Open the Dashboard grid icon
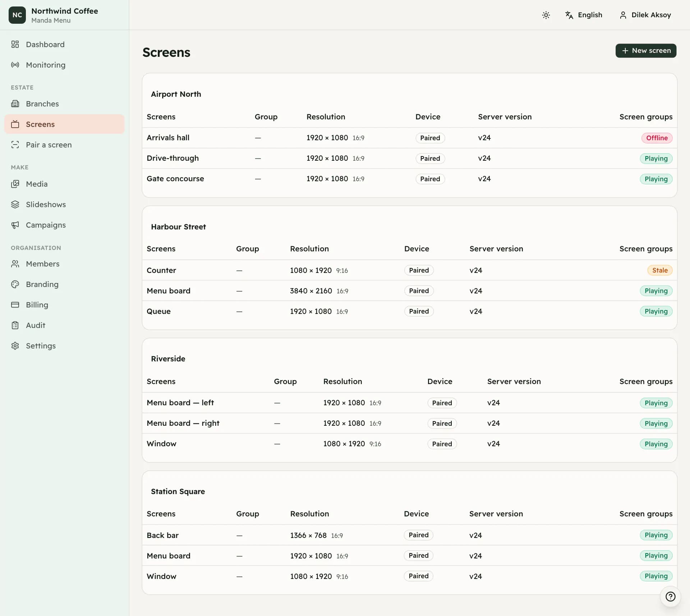Image resolution: width=690 pixels, height=616 pixels. [x=15, y=44]
